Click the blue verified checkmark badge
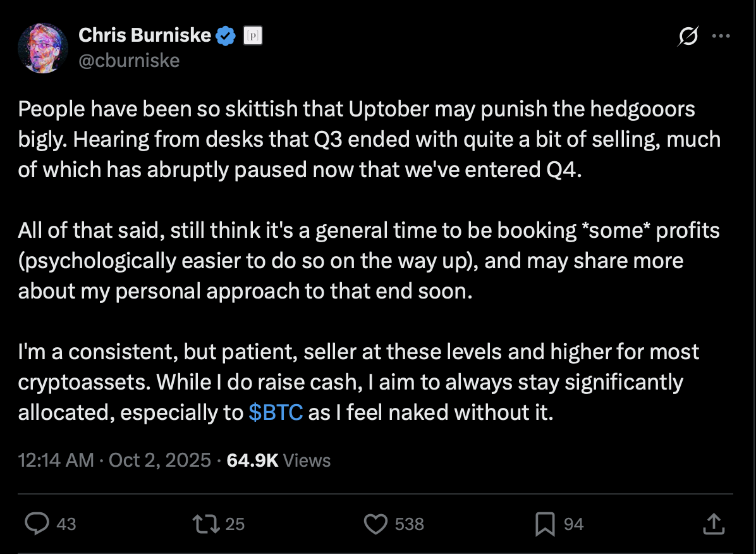 [226, 36]
